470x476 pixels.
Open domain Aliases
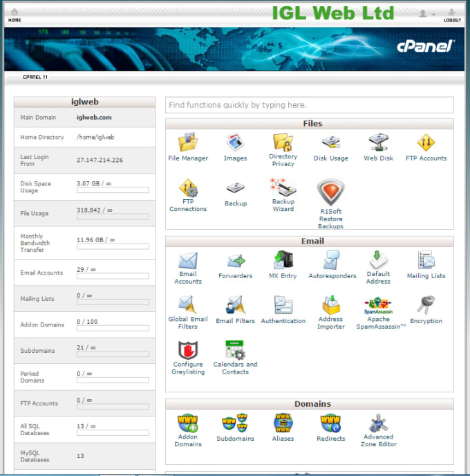point(283,428)
